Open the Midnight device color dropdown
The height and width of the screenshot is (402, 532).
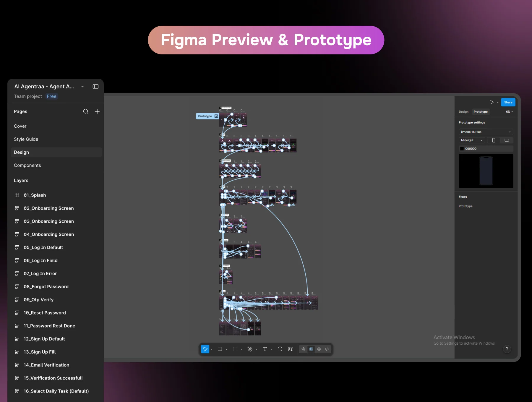pyautogui.click(x=472, y=140)
